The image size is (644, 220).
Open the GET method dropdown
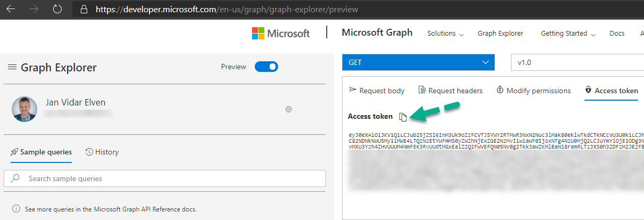[x=419, y=62]
